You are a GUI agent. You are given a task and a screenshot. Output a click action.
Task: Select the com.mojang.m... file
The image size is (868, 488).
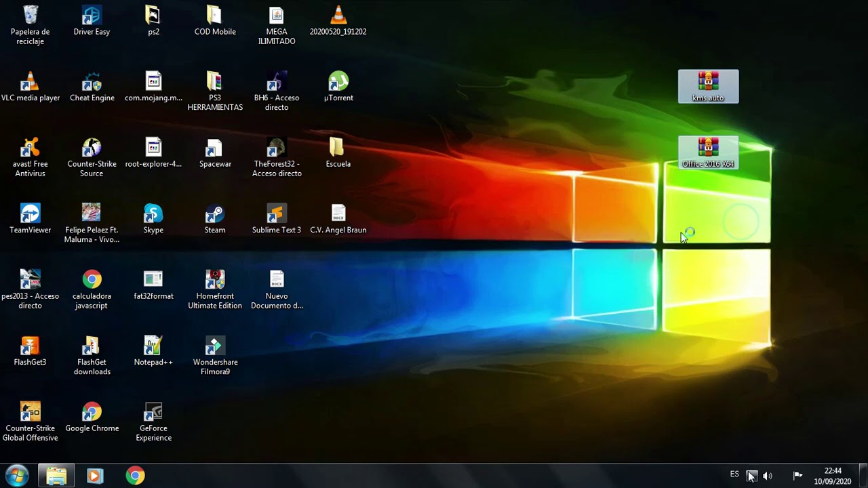click(153, 86)
